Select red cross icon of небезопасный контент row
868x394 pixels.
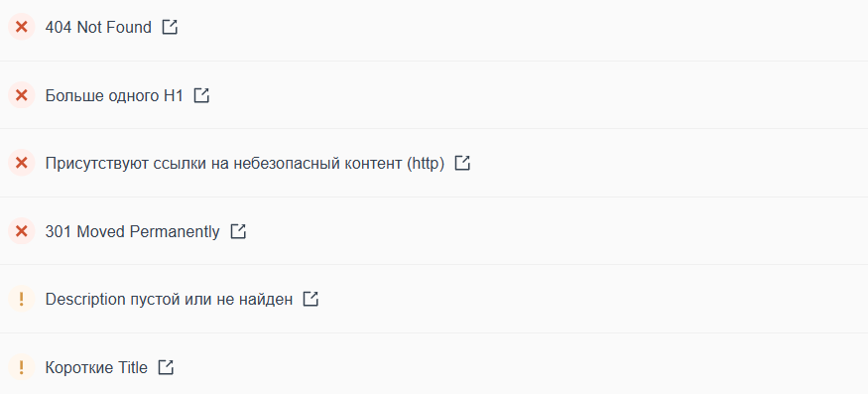coord(22,163)
